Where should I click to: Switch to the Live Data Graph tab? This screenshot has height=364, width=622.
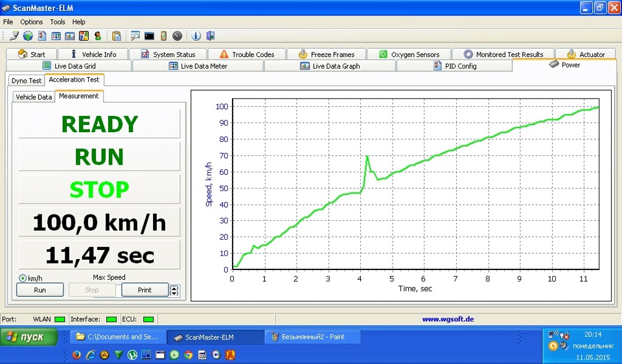330,66
